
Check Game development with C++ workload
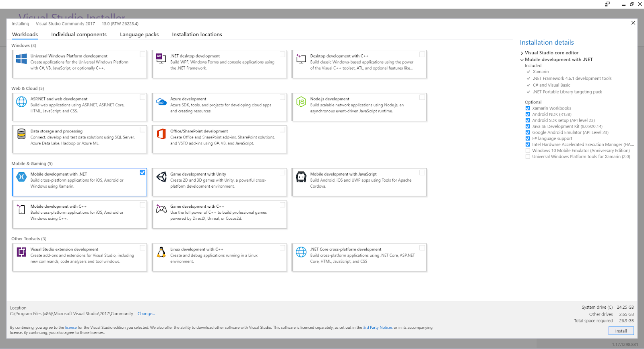point(282,205)
